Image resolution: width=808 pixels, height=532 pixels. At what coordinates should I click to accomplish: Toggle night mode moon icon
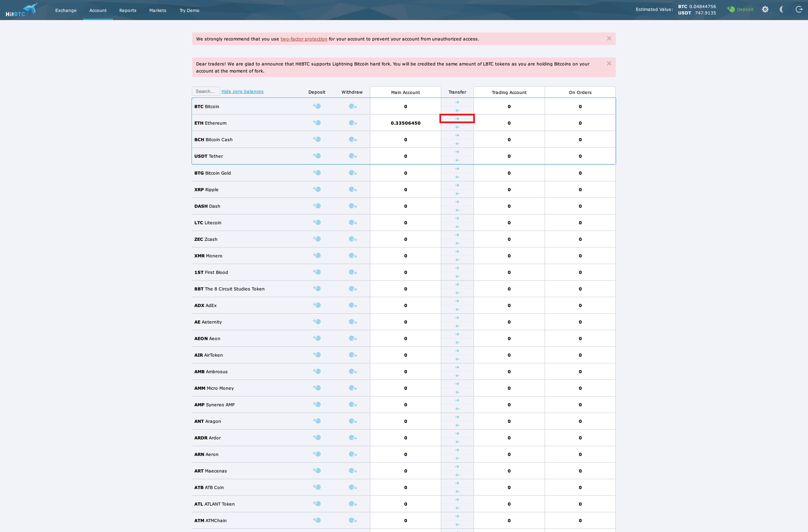click(782, 10)
